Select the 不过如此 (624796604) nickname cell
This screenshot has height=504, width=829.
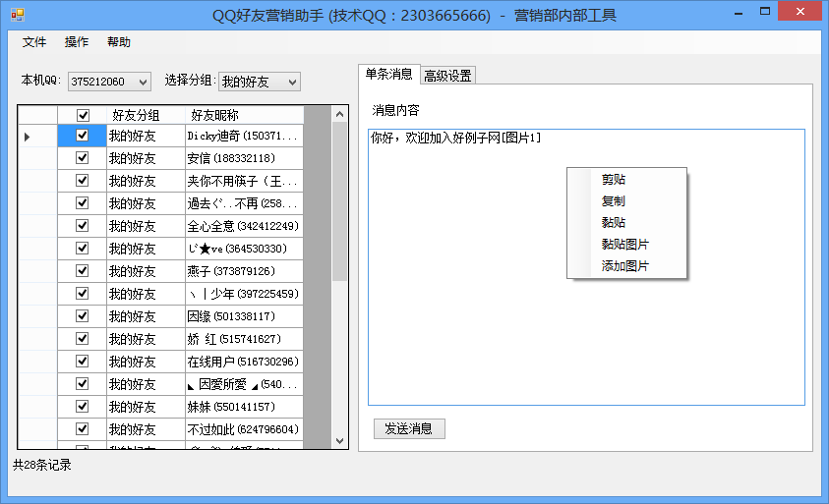pos(244,429)
